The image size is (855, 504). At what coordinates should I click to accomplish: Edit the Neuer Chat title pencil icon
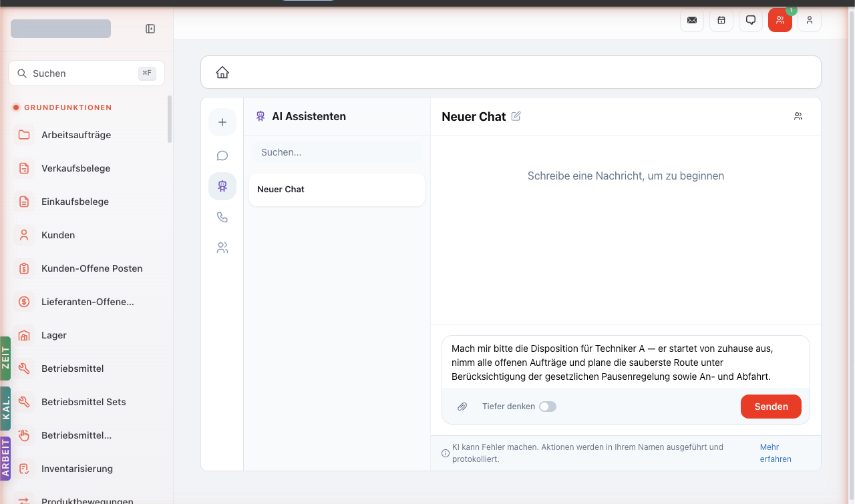point(516,116)
